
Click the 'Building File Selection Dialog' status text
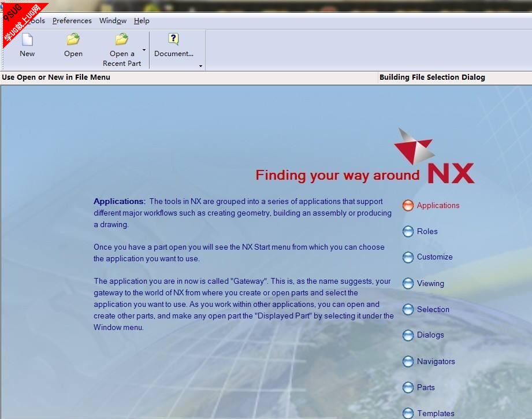click(432, 77)
